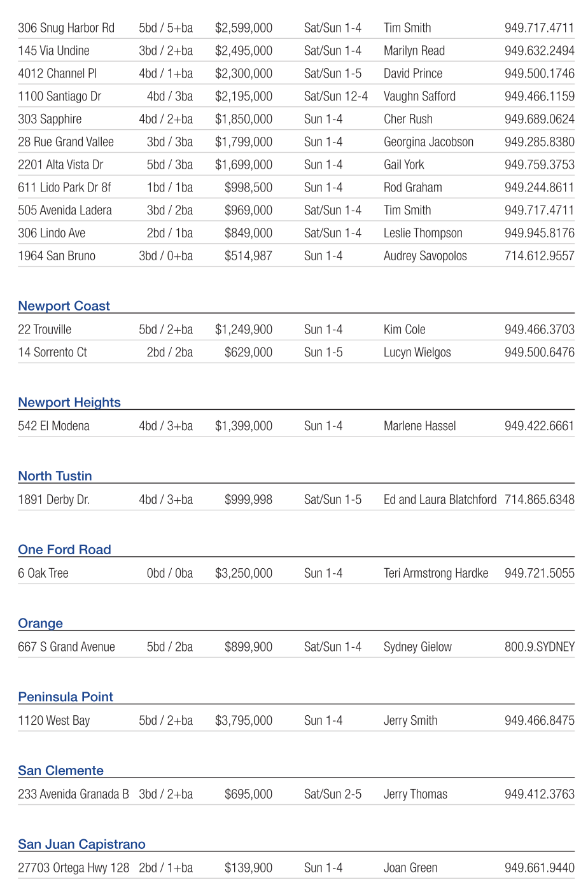Click the Newport Coast section heading
Image resolution: width=588 pixels, height=894 pixels.
click(64, 306)
